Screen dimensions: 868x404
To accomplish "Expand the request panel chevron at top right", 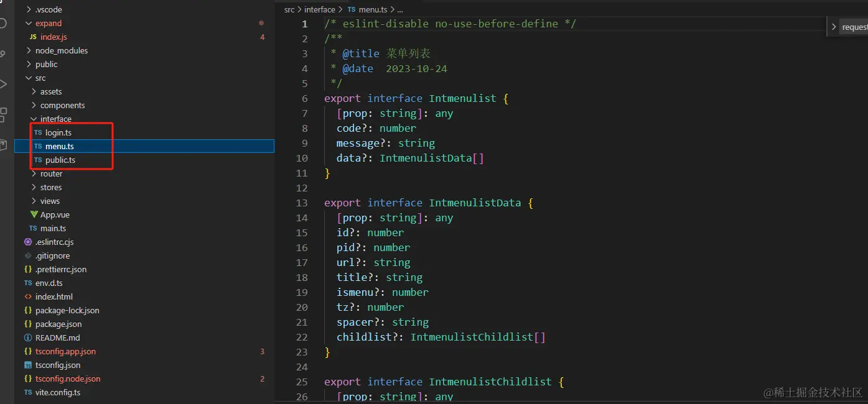I will pos(834,27).
